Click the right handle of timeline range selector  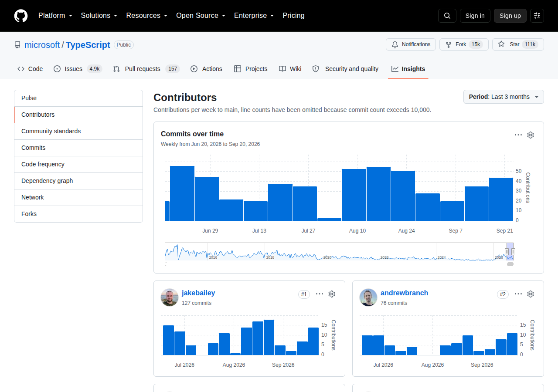point(513,252)
